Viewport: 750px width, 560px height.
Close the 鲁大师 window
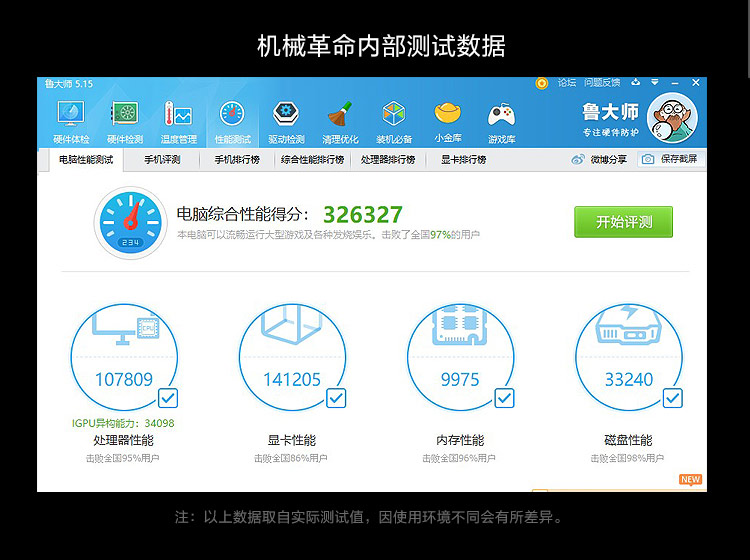(x=696, y=83)
